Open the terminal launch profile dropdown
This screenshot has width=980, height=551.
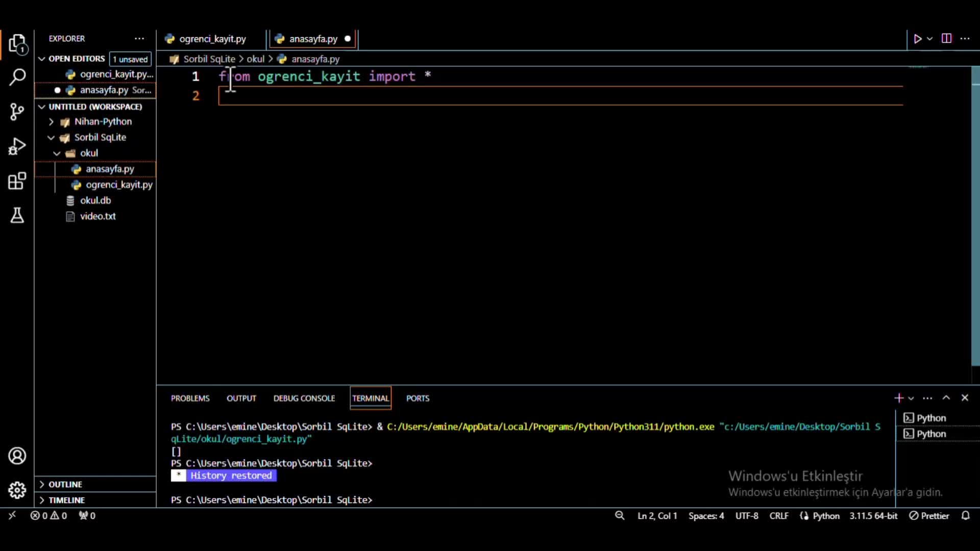pyautogui.click(x=911, y=398)
